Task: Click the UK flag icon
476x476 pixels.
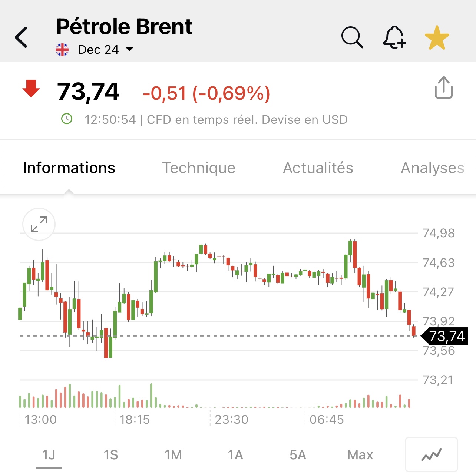Action: tap(62, 49)
